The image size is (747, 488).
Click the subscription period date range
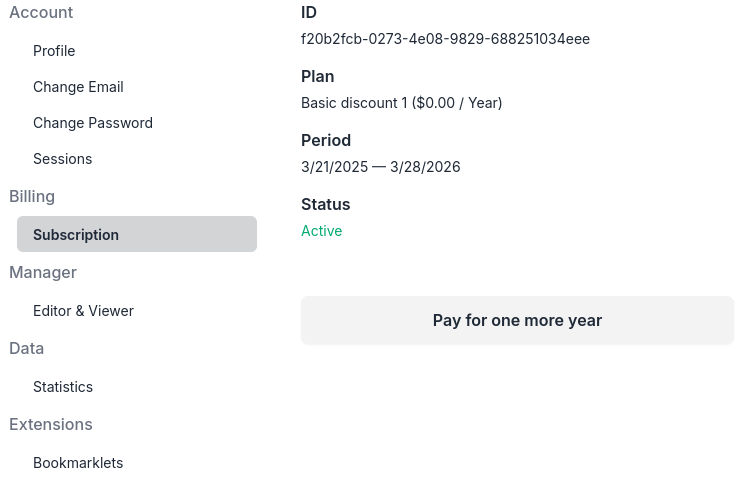point(380,167)
